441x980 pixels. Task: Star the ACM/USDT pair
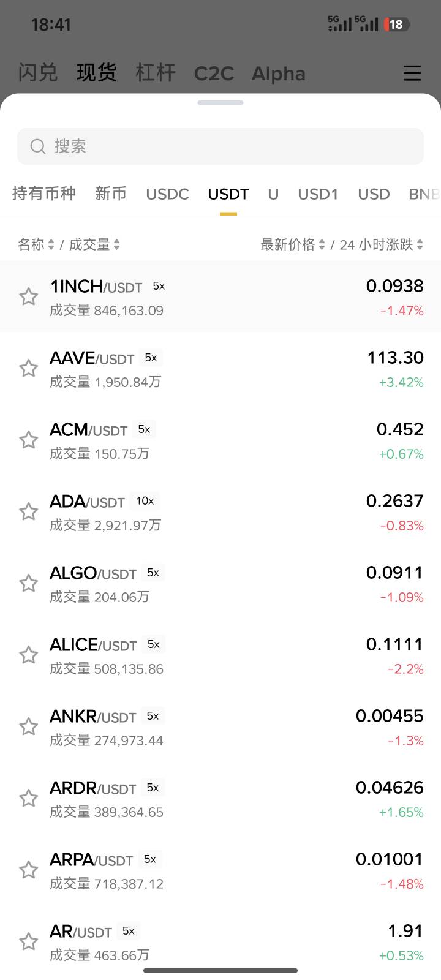click(28, 440)
